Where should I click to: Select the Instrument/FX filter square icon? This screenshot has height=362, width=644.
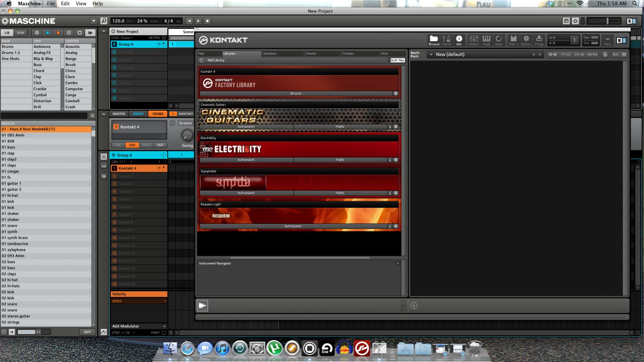pos(80,33)
